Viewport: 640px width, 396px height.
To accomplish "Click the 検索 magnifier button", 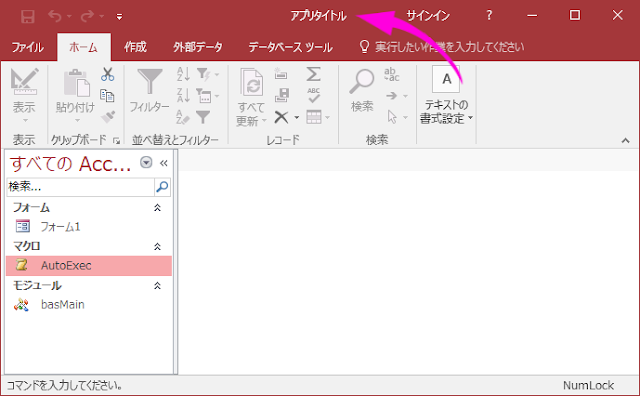I will (x=362, y=91).
